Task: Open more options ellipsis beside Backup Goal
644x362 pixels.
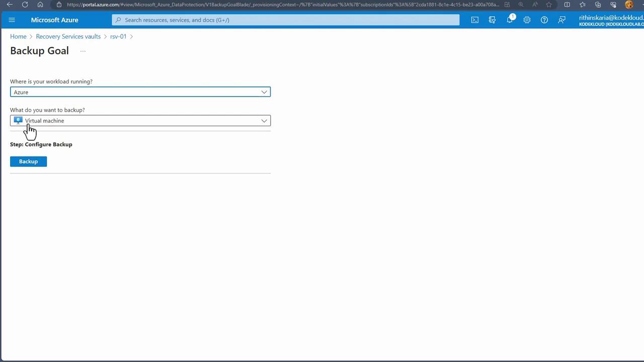Action: click(x=83, y=51)
